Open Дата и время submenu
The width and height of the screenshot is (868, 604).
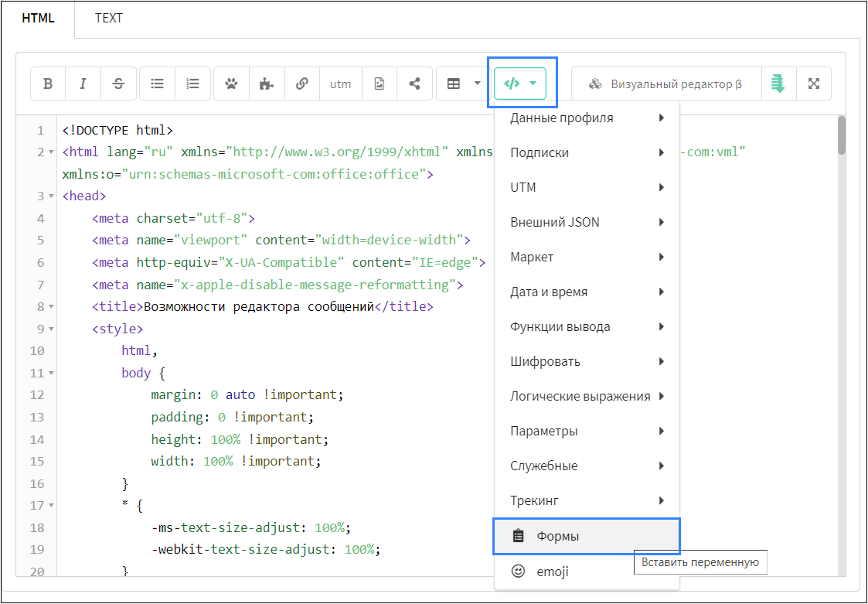pyautogui.click(x=587, y=292)
